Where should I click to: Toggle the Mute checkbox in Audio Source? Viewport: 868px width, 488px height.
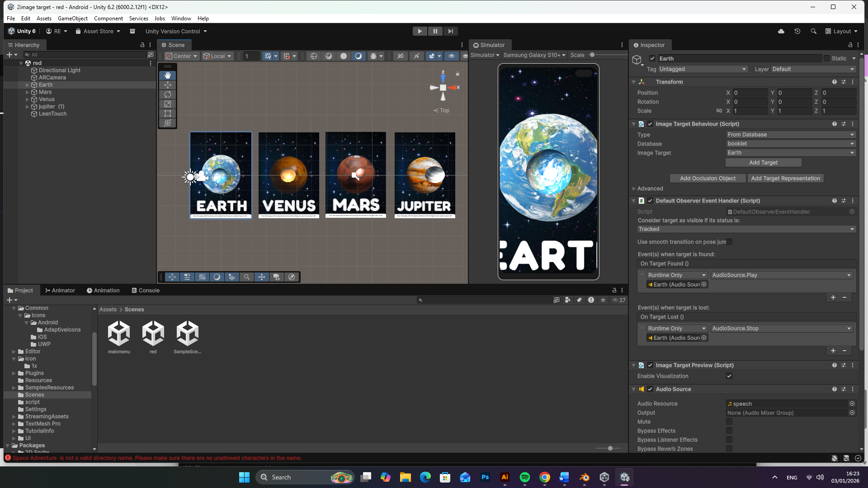point(729,422)
